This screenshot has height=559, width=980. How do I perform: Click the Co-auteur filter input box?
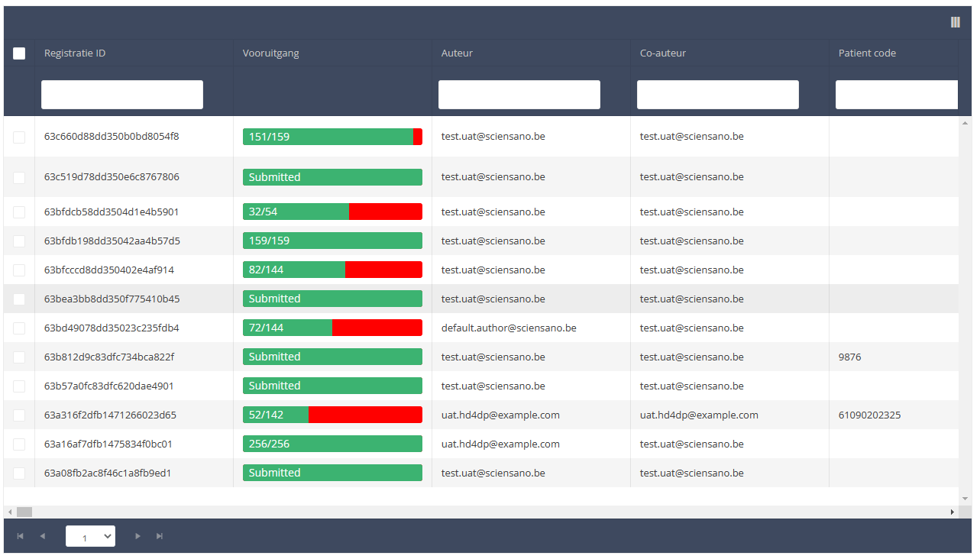(x=718, y=95)
